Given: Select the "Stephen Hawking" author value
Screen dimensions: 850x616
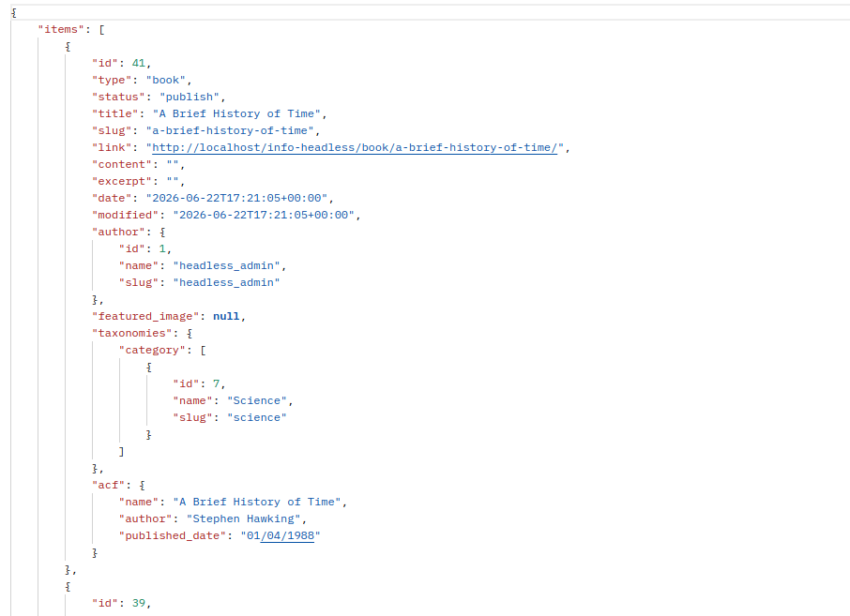Looking at the screenshot, I should pos(243,518).
